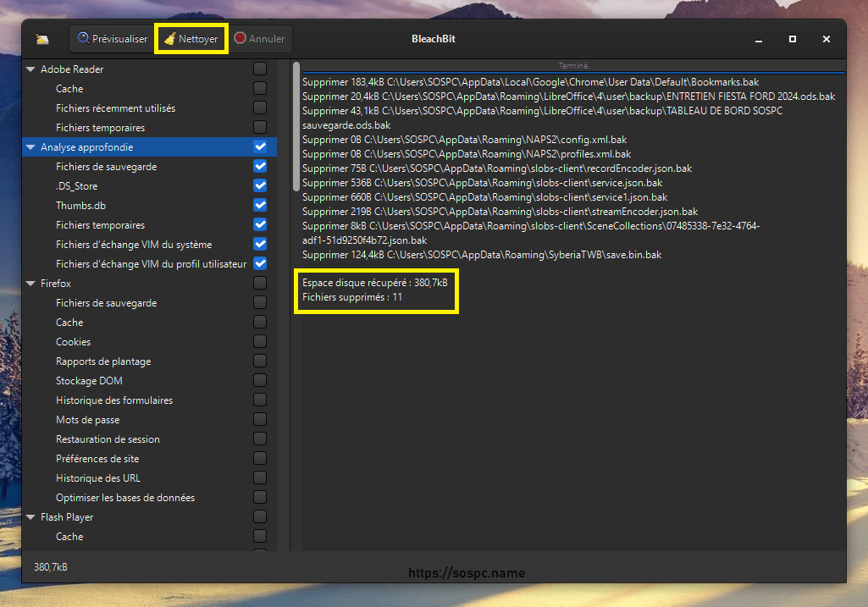The height and width of the screenshot is (607, 868).
Task: Click the cleaner list vertical scrollbar
Action: click(x=296, y=127)
